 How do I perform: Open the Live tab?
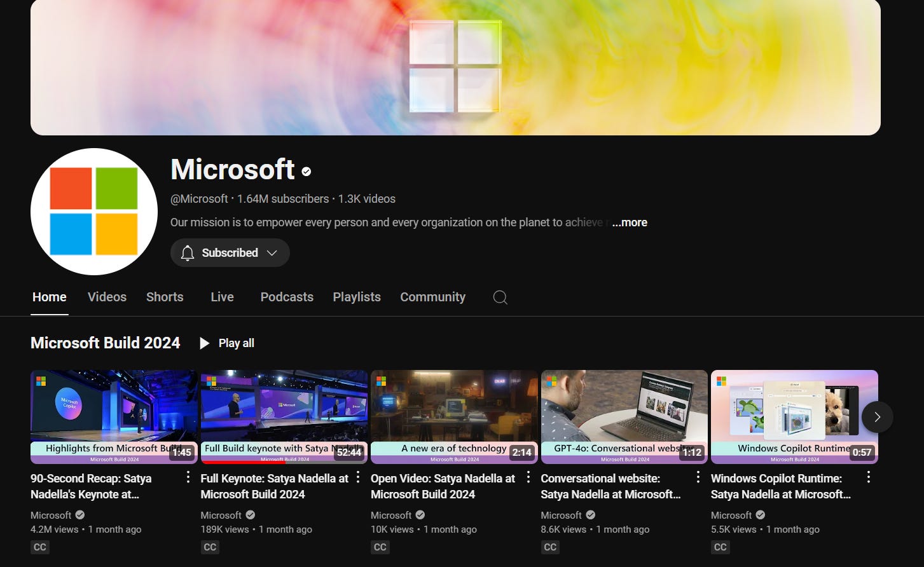(x=222, y=297)
